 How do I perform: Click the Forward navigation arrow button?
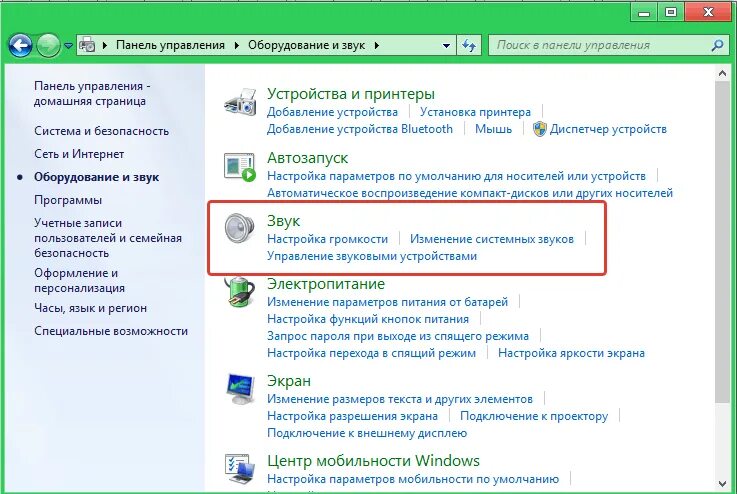pos(48,46)
